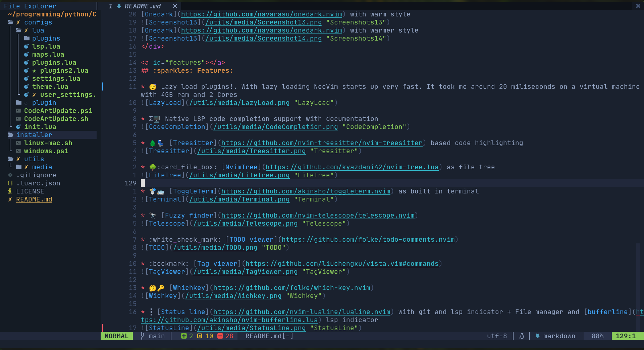
Task: Click the .luarc.json braces icon
Action: (x=10, y=183)
